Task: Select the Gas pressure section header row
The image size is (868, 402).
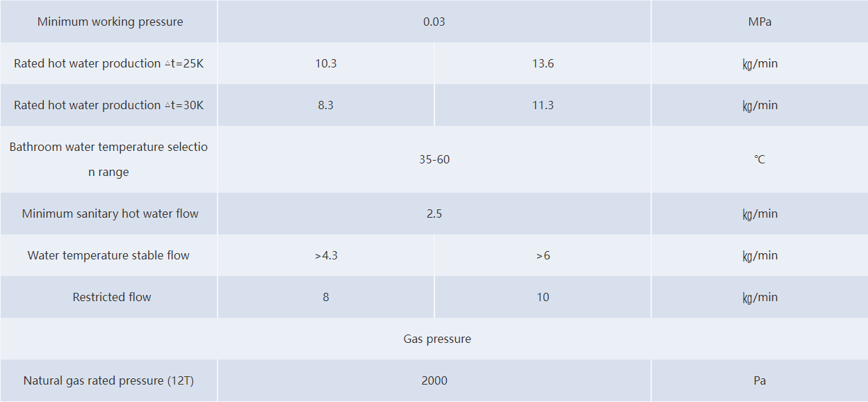Action: click(x=437, y=339)
